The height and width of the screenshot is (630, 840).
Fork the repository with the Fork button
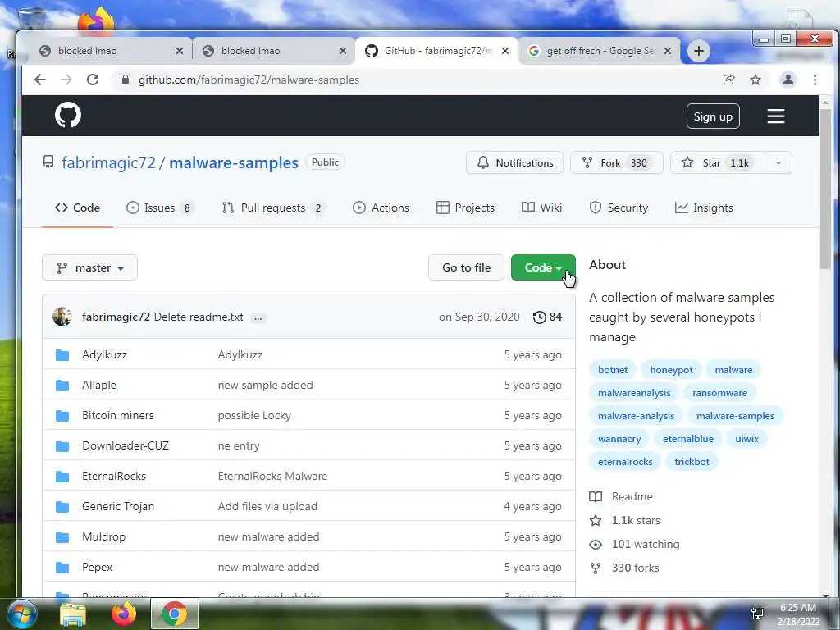(617, 163)
